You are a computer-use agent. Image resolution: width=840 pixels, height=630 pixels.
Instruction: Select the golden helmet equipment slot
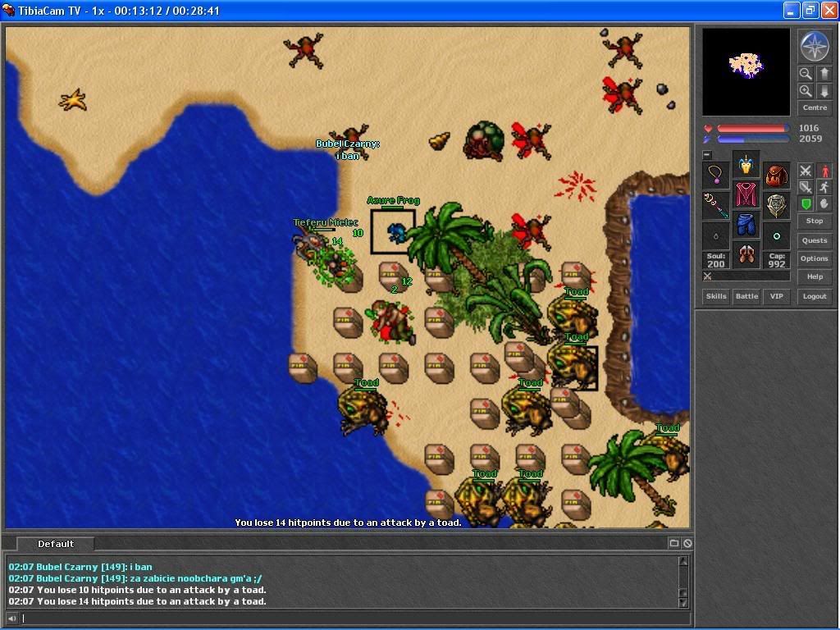pos(746,164)
